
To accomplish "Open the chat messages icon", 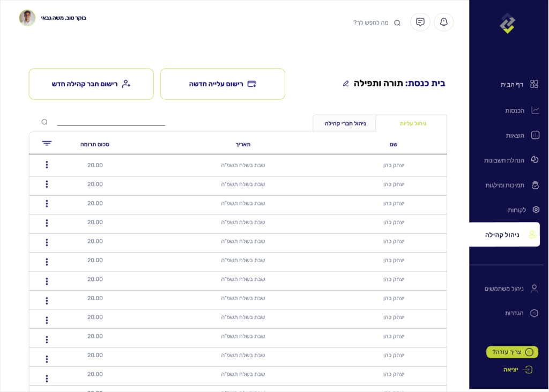I will coord(420,22).
